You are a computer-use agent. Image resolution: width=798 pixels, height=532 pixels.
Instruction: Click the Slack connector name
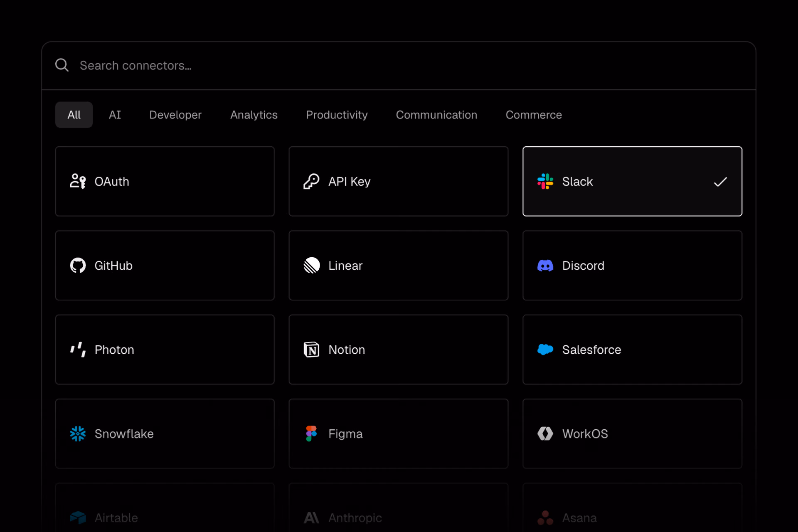coord(577,182)
